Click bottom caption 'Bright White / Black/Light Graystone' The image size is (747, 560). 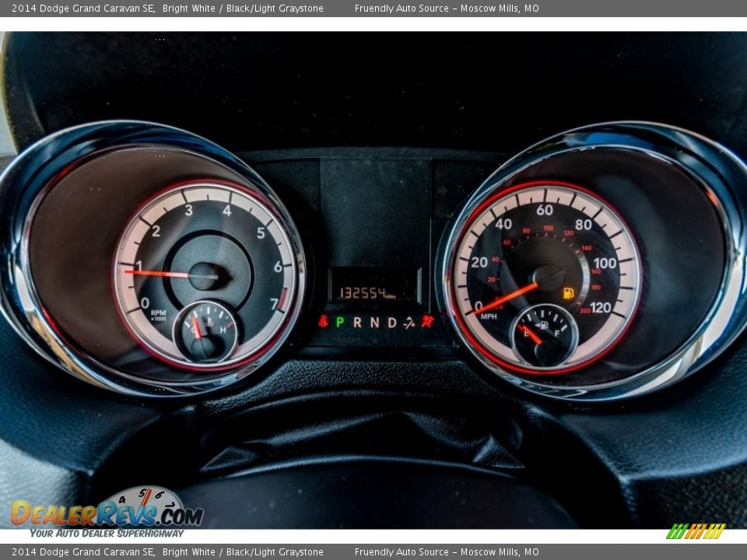point(243,552)
